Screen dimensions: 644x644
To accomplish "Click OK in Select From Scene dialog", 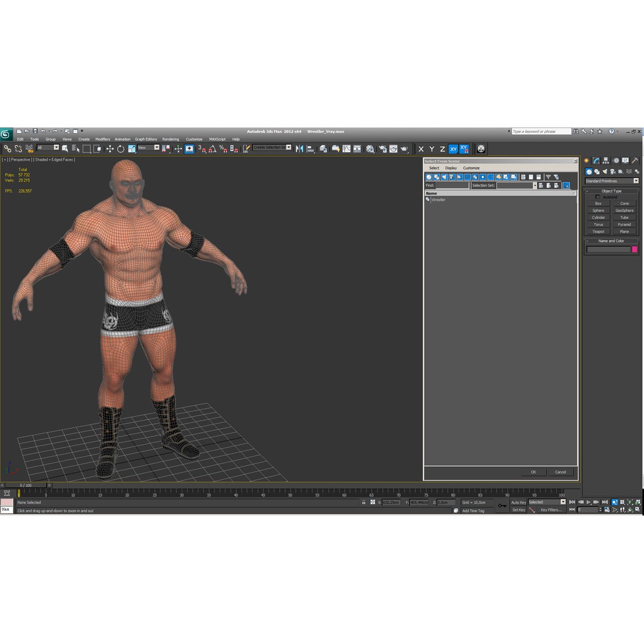I will click(533, 472).
